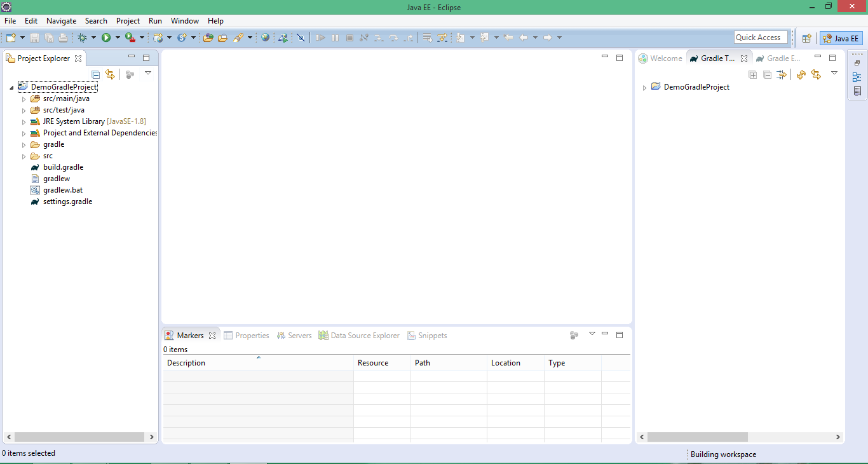Click the Step Into debug icon
Screen dimensions: 868x464
(379, 38)
